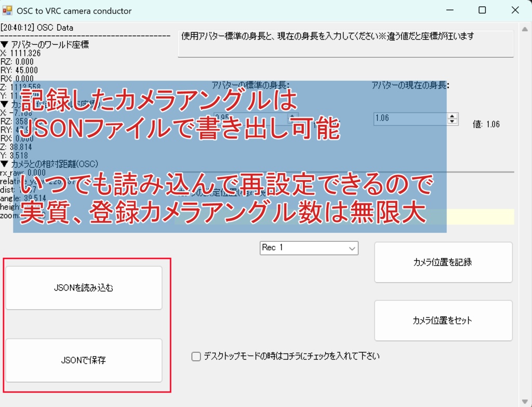Click the JSONで保存 button

click(84, 360)
